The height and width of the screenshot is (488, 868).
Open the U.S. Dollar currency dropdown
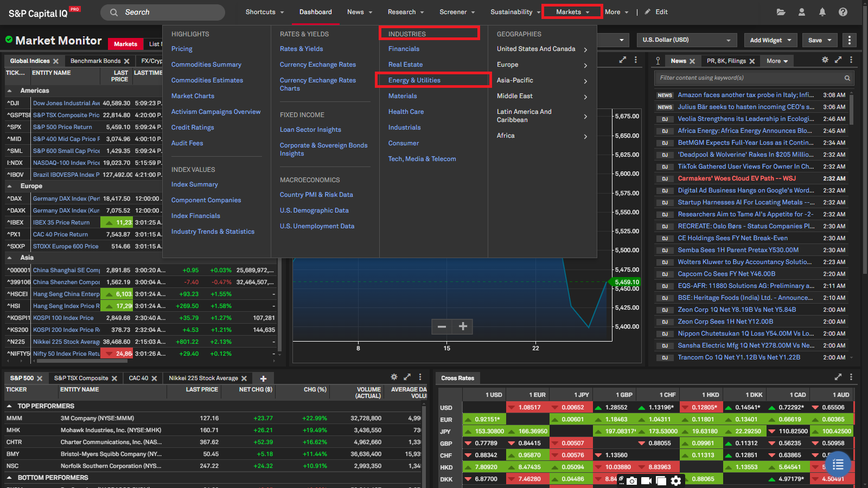686,40
